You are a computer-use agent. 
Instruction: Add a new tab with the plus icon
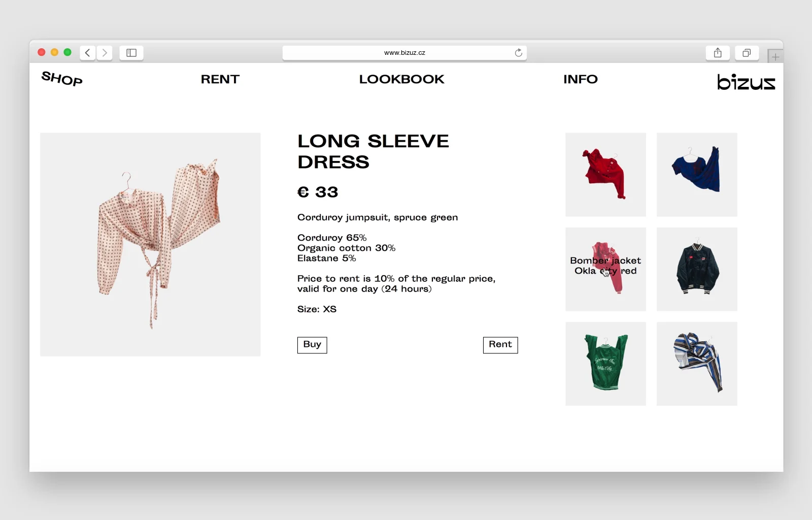[775, 57]
